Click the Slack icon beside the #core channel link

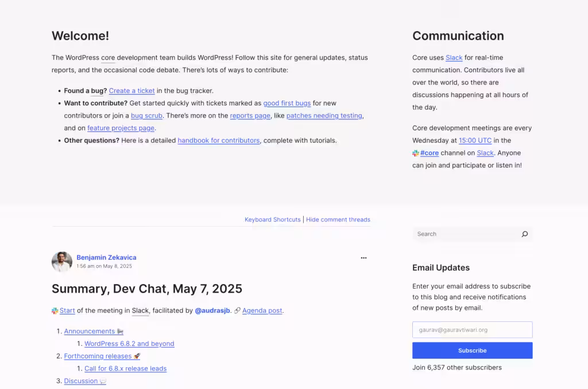(415, 153)
